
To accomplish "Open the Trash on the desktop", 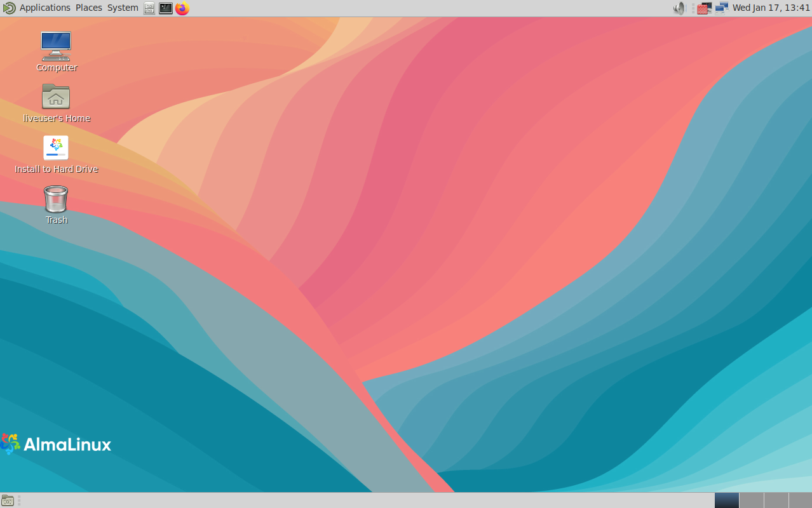I will (x=56, y=198).
